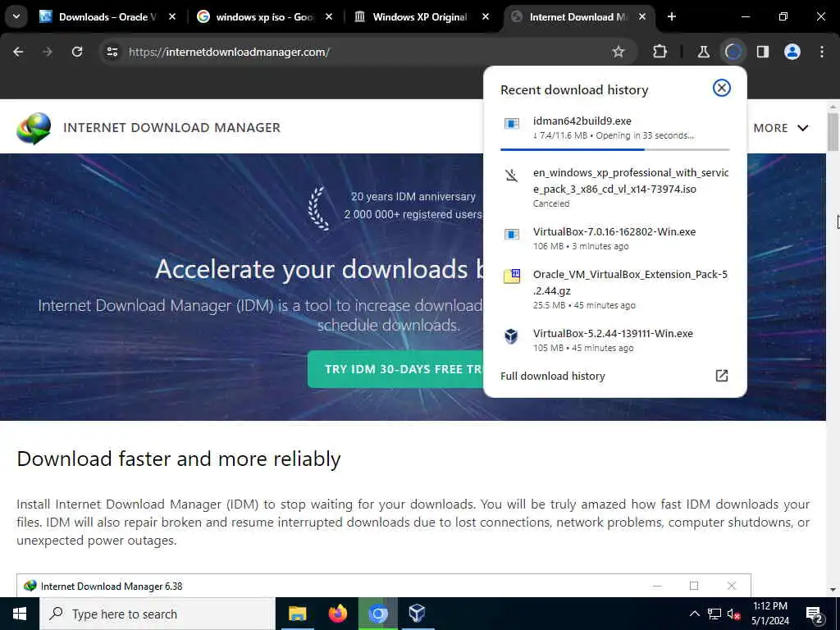
Task: Open VirtualBox from the taskbar
Action: pos(418,614)
